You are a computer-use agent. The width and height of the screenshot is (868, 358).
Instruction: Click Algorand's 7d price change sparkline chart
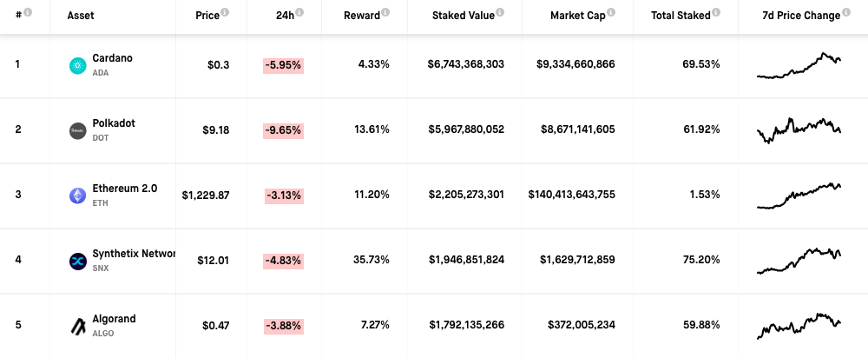coord(799,325)
